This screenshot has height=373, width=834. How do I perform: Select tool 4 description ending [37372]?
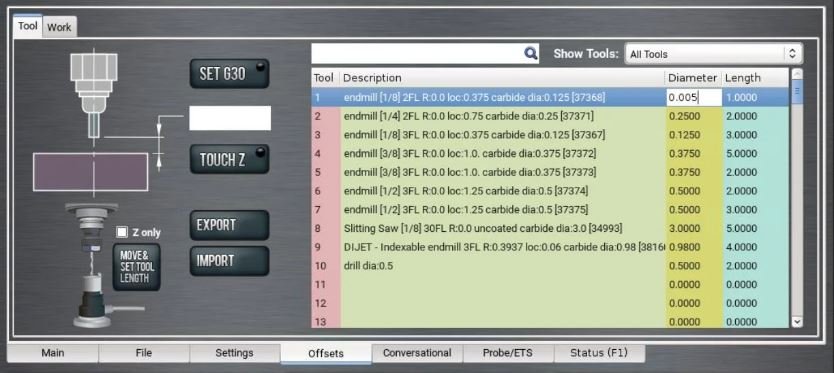coord(503,153)
